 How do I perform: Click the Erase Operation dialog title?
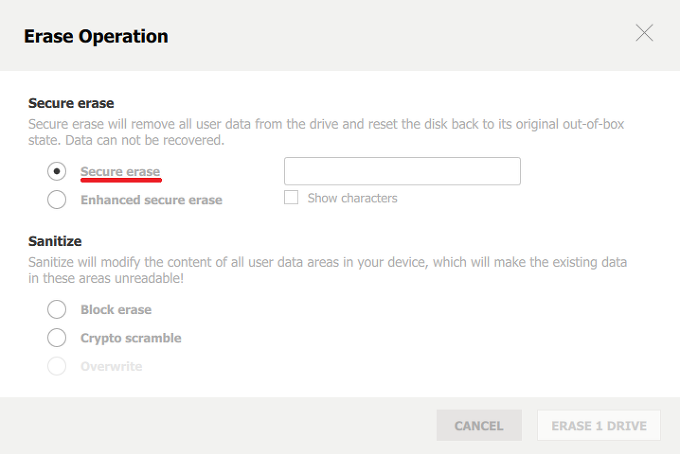(96, 36)
